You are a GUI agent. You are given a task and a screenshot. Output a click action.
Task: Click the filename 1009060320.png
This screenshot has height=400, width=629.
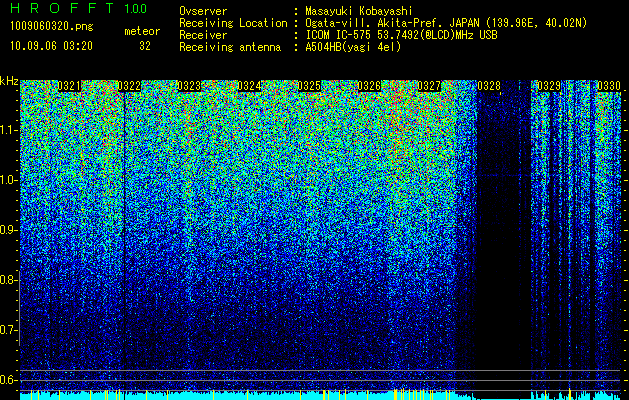[x=52, y=27]
